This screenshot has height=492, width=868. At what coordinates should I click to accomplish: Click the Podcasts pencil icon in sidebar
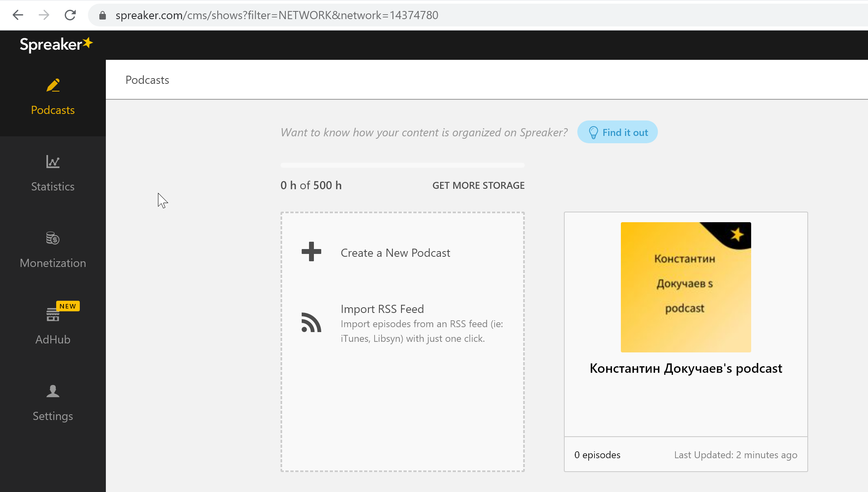click(53, 85)
